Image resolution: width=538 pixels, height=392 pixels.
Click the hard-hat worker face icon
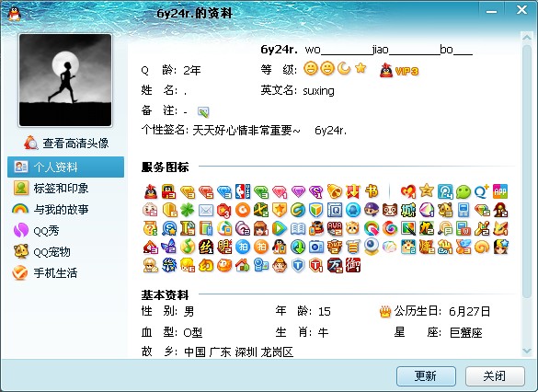pyautogui.click(x=280, y=265)
